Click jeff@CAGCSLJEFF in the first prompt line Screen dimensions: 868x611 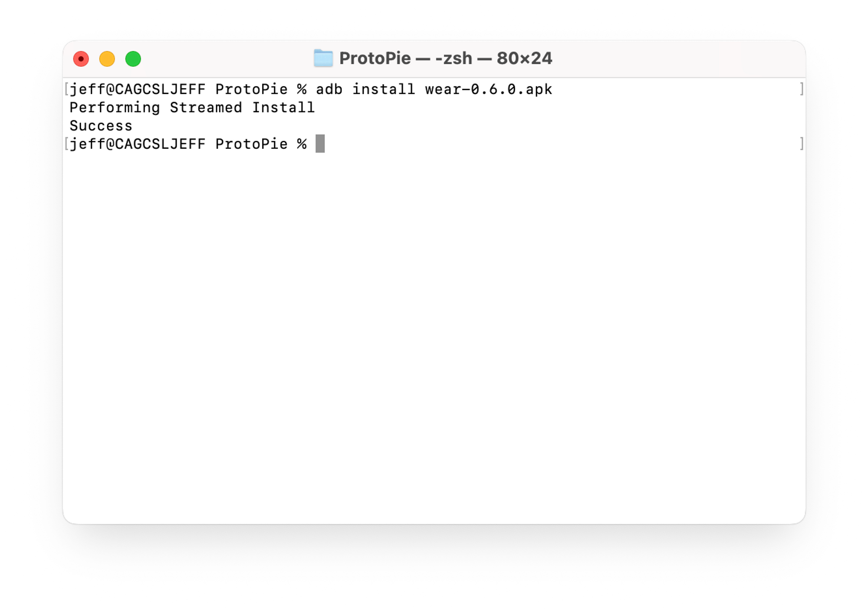pyautogui.click(x=138, y=89)
